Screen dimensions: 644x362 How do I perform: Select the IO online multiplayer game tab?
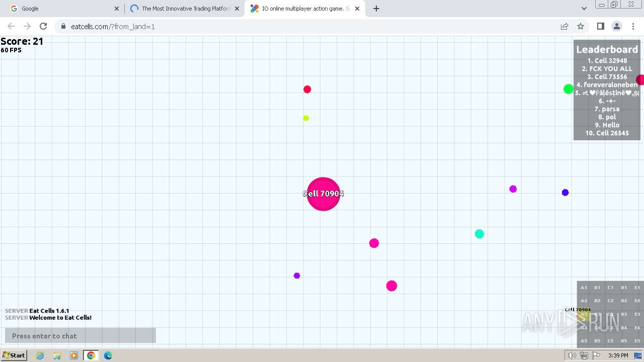tap(305, 9)
